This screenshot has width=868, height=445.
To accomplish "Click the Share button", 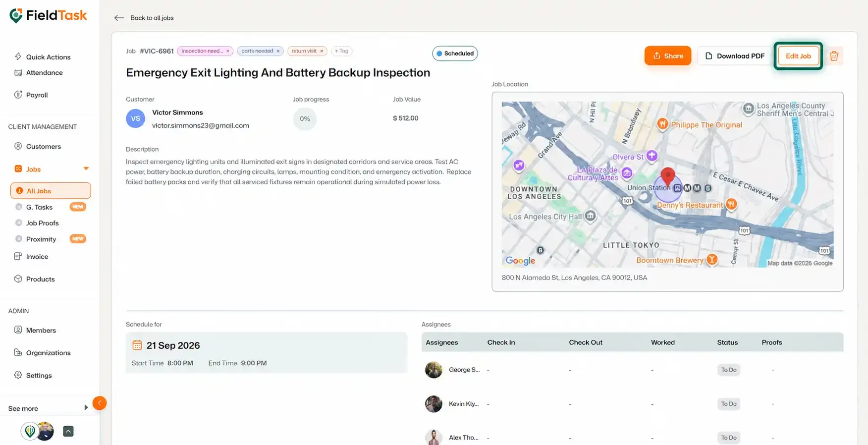I will coord(668,56).
